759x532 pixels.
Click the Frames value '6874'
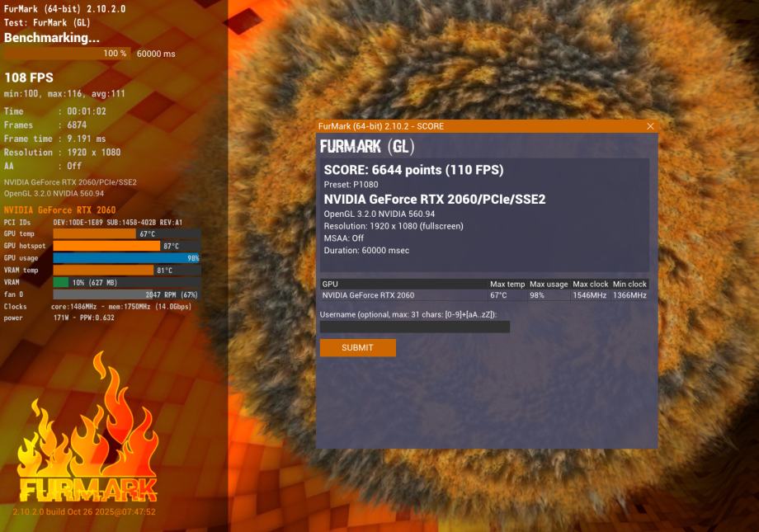pos(77,125)
